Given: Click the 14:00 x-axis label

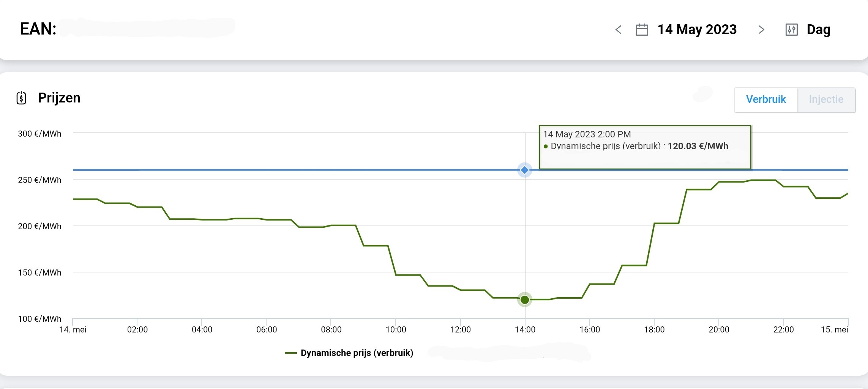Looking at the screenshot, I should 525,329.
